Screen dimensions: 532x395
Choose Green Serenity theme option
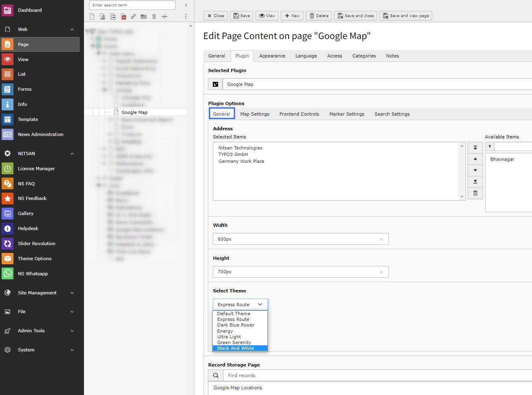click(240, 342)
